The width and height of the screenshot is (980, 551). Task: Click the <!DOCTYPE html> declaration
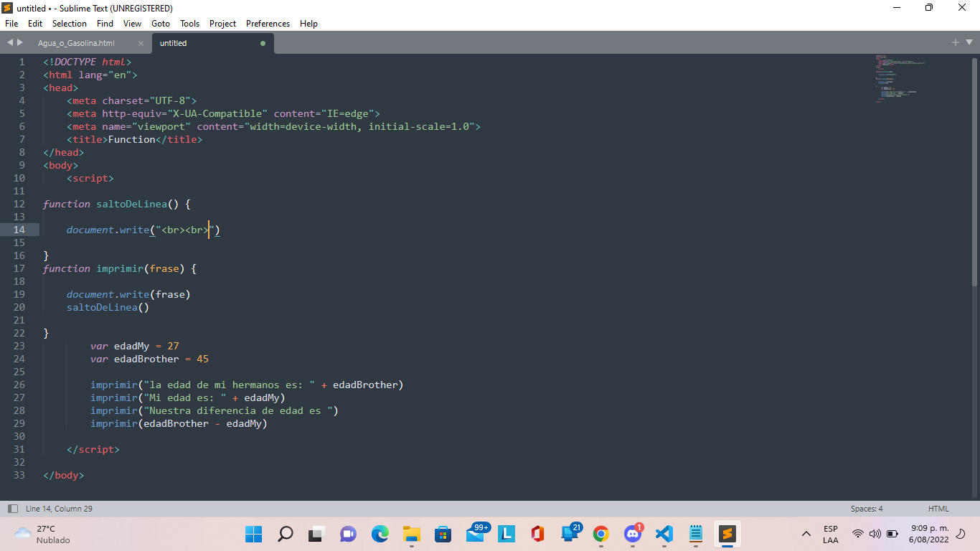(x=88, y=62)
